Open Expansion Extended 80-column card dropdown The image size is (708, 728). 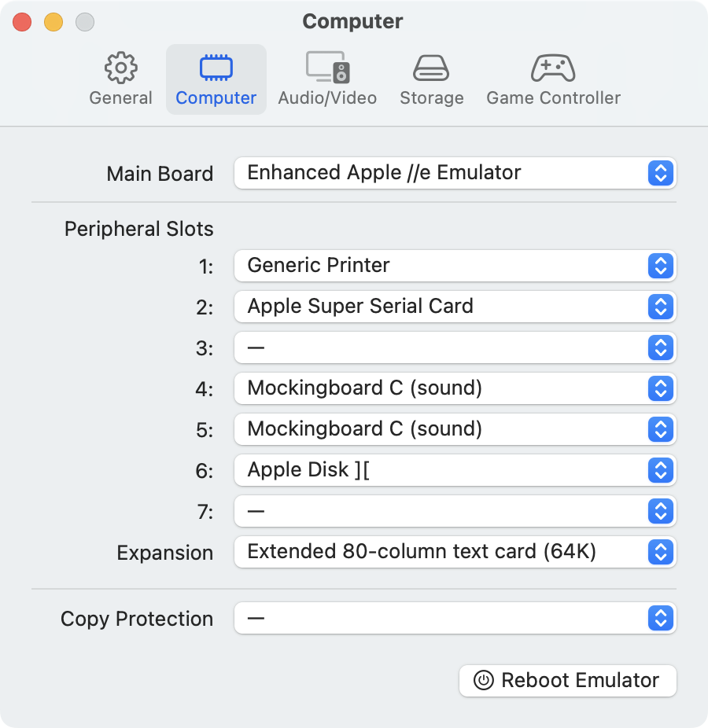coord(455,552)
